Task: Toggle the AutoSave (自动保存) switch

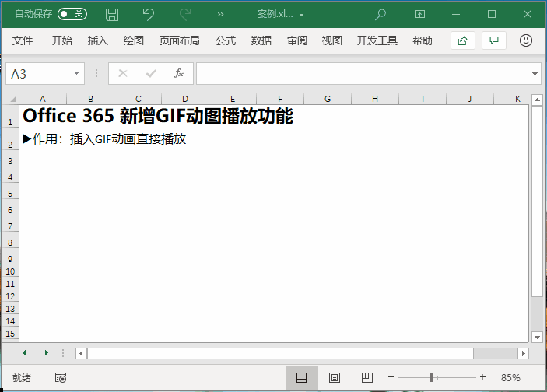Action: click(72, 14)
